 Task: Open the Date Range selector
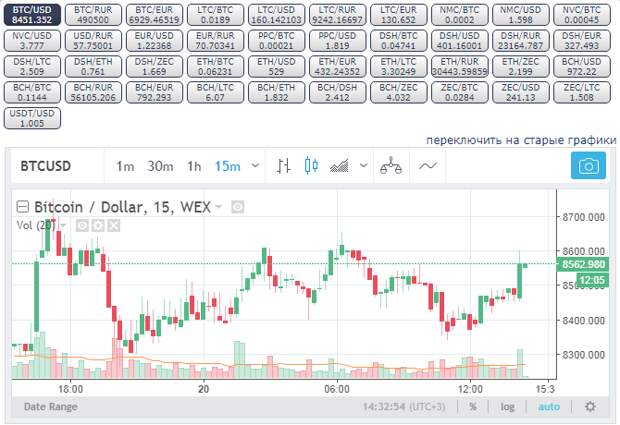tap(51, 406)
